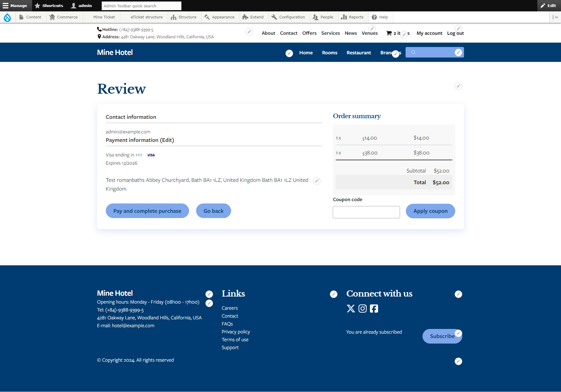Click the Shortcuts star icon in admin bar

(37, 6)
